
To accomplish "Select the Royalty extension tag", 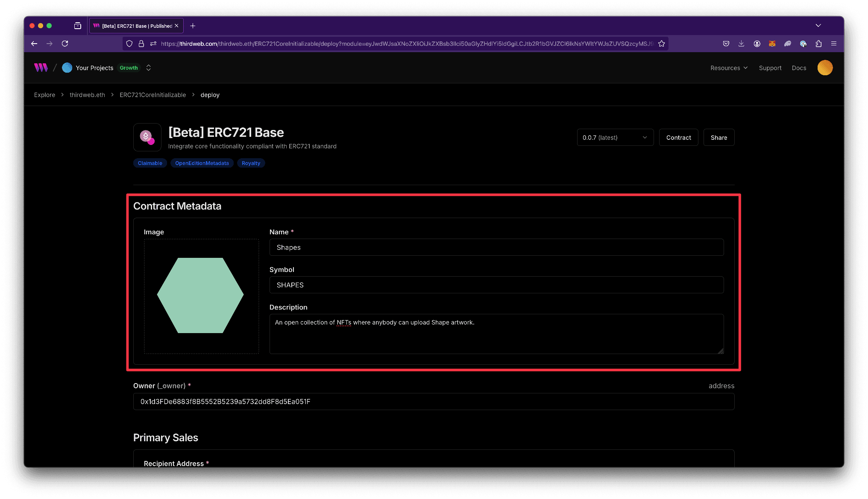I will tap(251, 163).
